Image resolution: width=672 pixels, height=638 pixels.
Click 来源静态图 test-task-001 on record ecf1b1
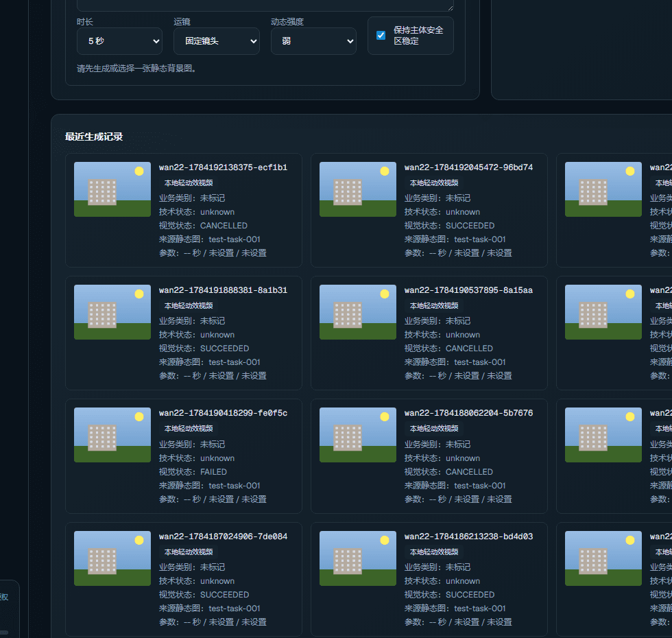[x=210, y=239]
